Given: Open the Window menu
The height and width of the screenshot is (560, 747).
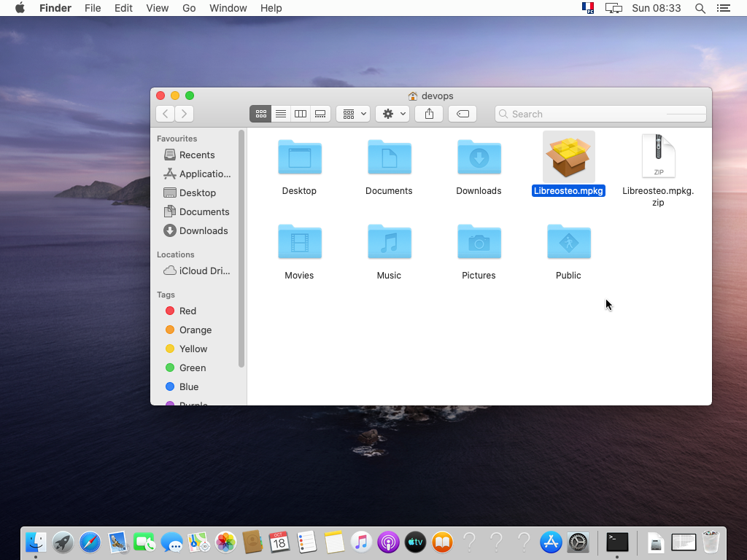Looking at the screenshot, I should (x=228, y=8).
